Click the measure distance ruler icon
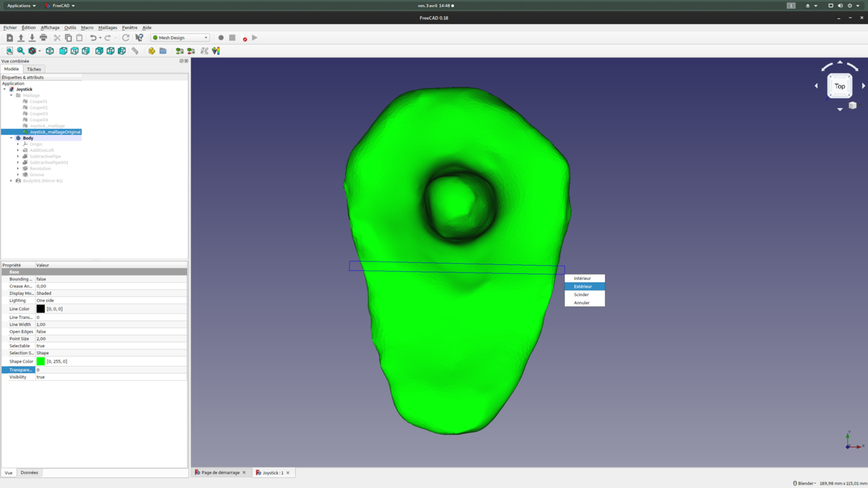This screenshot has height=488, width=868. [135, 51]
